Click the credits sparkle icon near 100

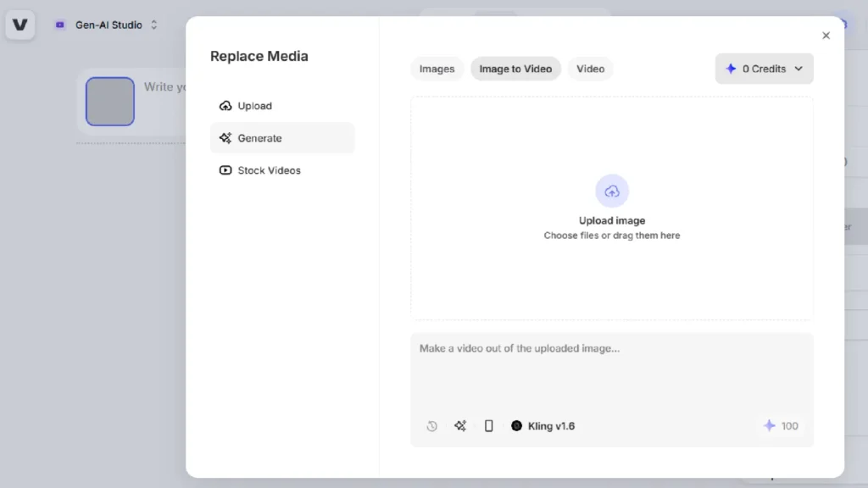click(768, 426)
